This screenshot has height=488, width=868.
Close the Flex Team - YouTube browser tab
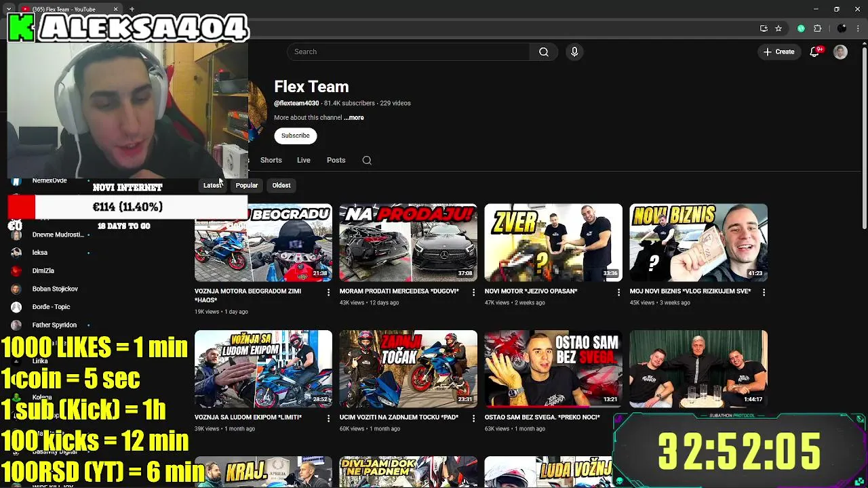coord(115,9)
